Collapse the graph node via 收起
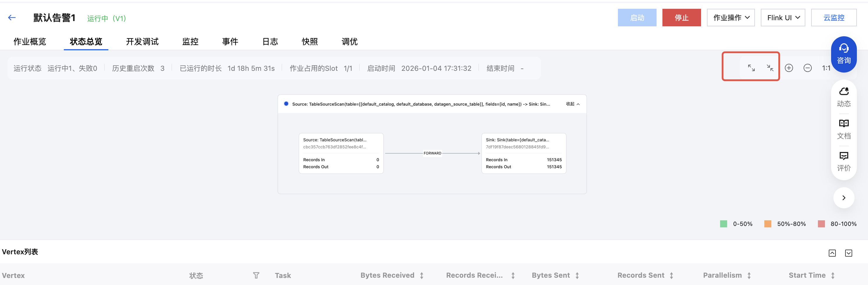Viewport: 868px width, 285px height. pos(573,104)
